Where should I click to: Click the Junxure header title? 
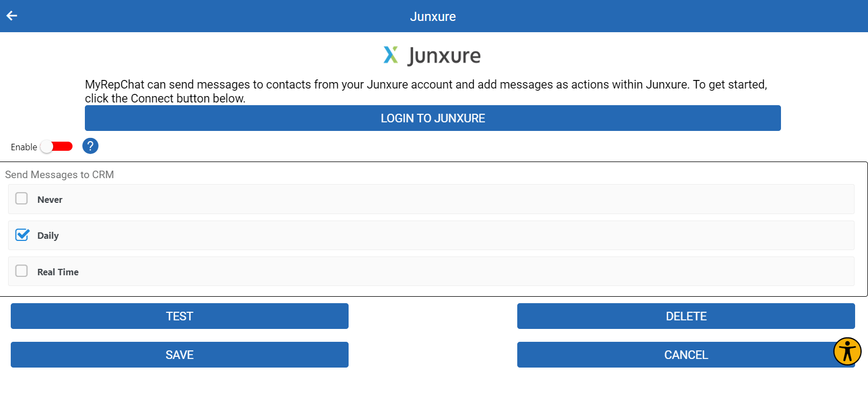(433, 17)
